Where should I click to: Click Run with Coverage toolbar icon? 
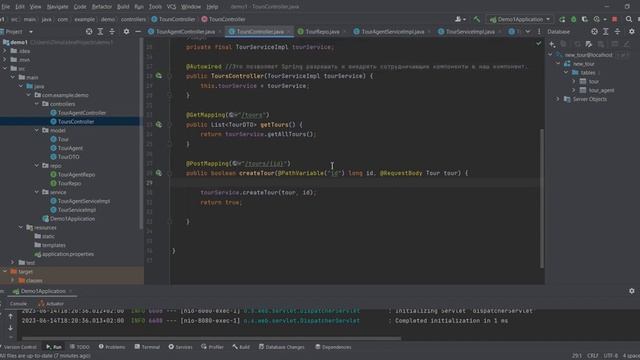pyautogui.click(x=585, y=19)
